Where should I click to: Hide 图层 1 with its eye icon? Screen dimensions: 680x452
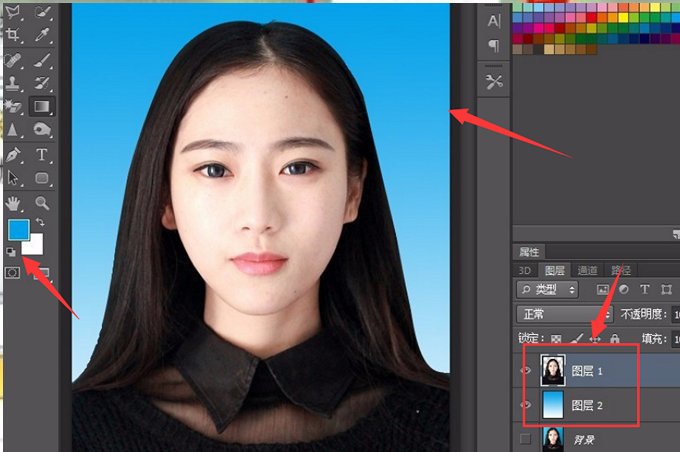coord(526,370)
